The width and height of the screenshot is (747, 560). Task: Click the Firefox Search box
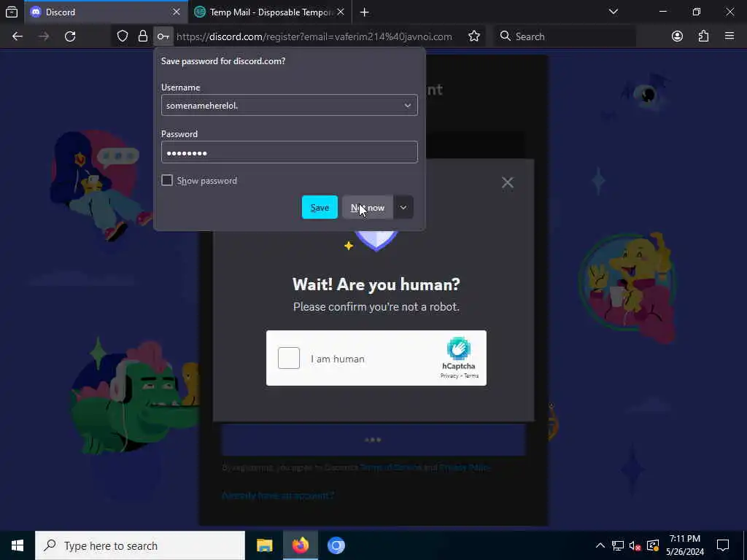(x=565, y=36)
